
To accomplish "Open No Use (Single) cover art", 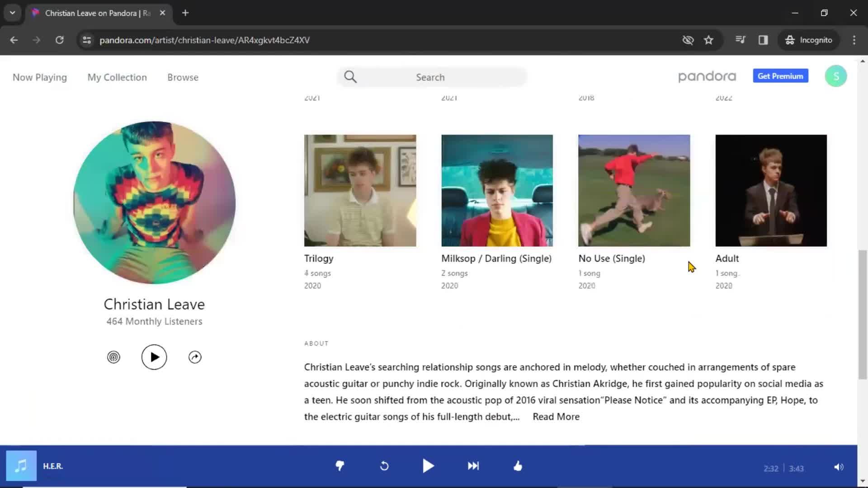I will tap(634, 191).
